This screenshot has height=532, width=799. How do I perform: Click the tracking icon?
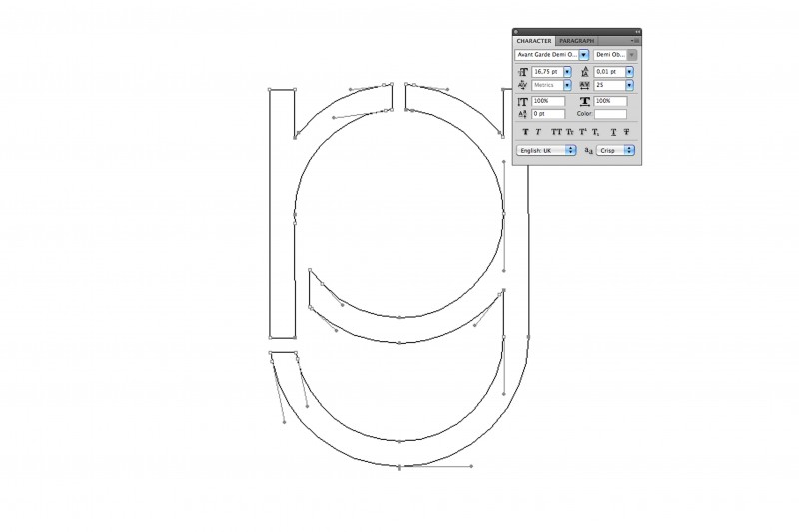(x=586, y=86)
